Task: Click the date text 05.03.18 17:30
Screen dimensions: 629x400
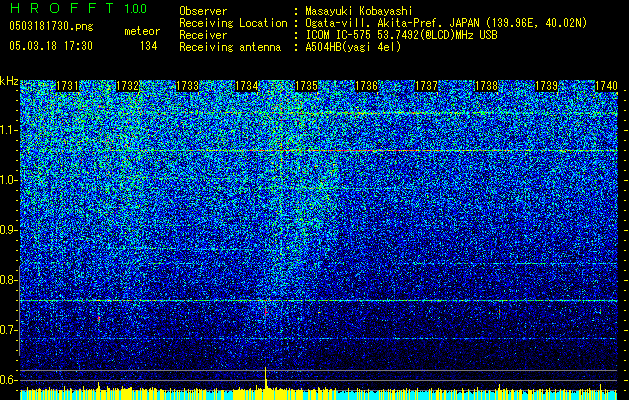Action: 51,46
